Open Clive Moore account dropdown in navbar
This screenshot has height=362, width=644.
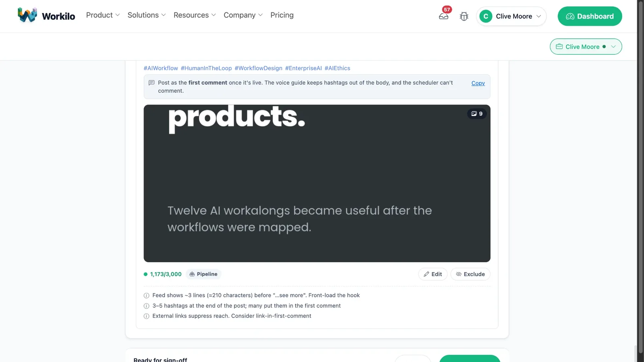(511, 16)
